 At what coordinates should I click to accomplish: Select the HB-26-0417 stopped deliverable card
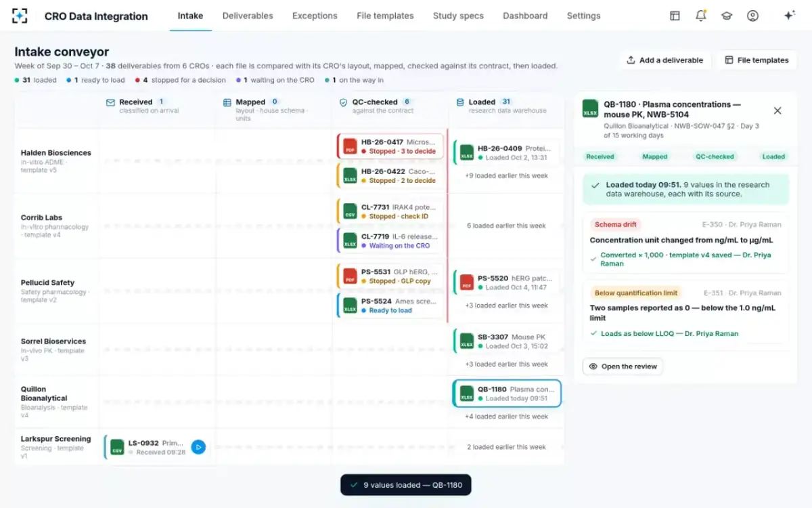pos(390,146)
